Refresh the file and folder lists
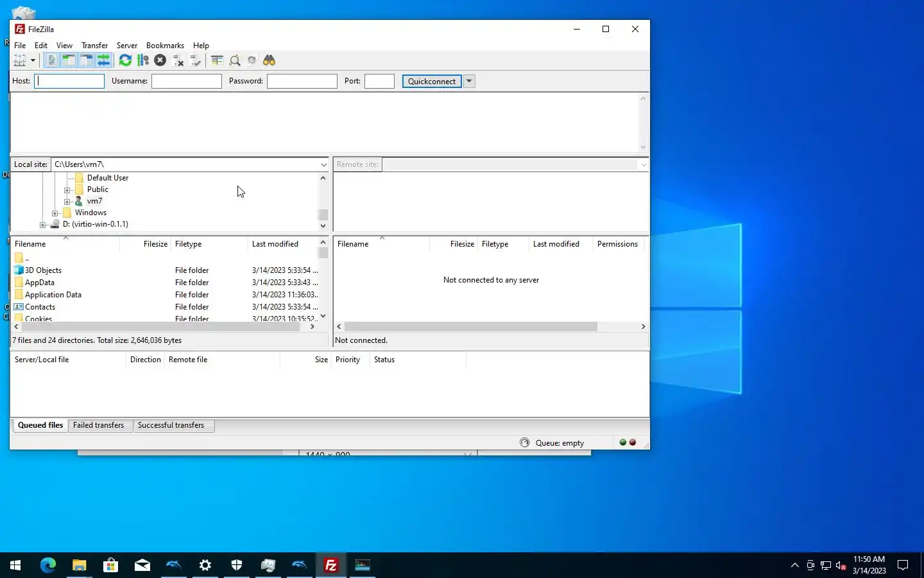 tap(125, 60)
